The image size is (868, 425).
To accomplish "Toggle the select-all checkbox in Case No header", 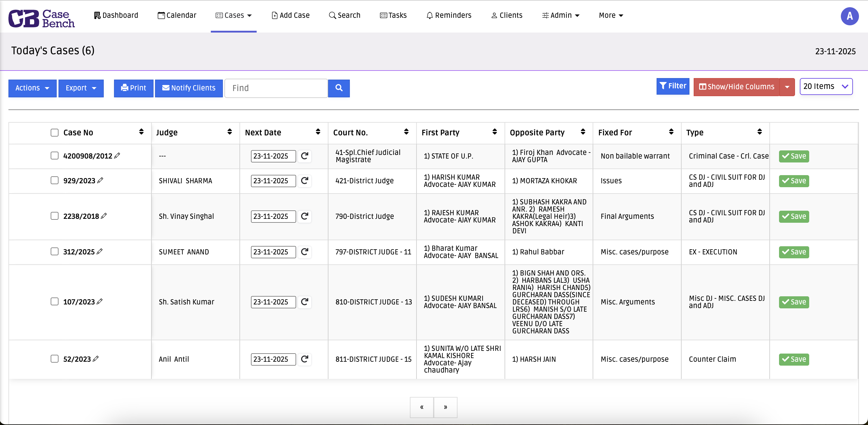I will (55, 132).
